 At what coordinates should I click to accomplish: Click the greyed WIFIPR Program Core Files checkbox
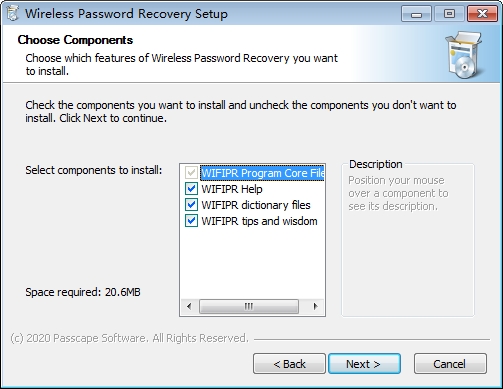click(x=191, y=173)
